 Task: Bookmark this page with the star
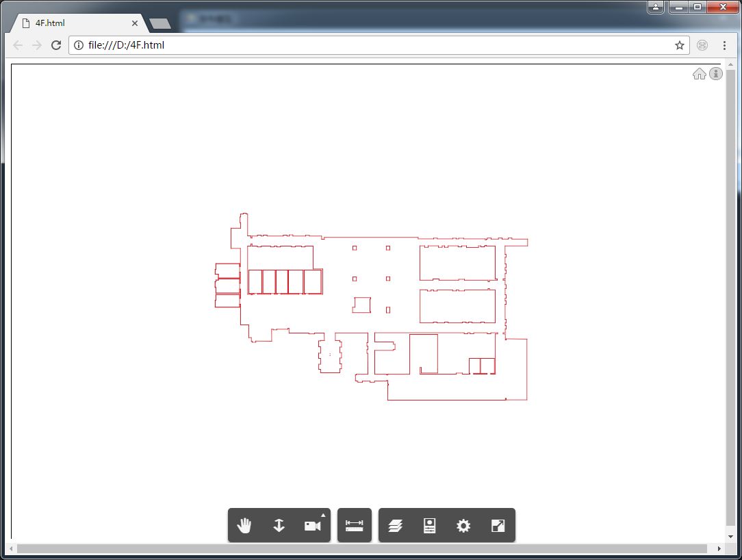click(x=680, y=45)
